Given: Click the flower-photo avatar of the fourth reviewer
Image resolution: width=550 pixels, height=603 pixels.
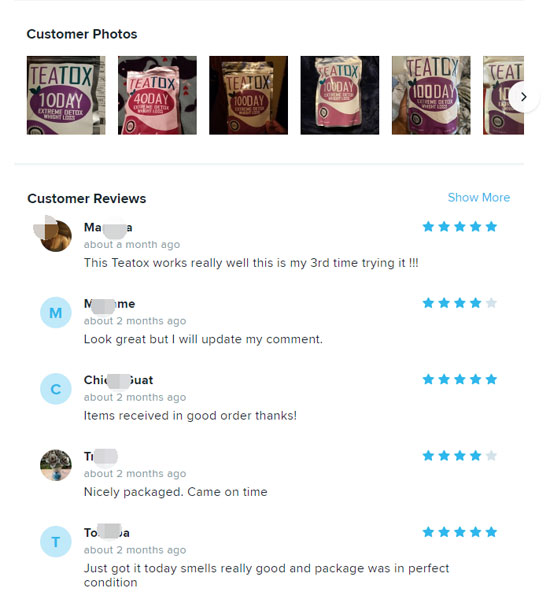Looking at the screenshot, I should point(56,465).
